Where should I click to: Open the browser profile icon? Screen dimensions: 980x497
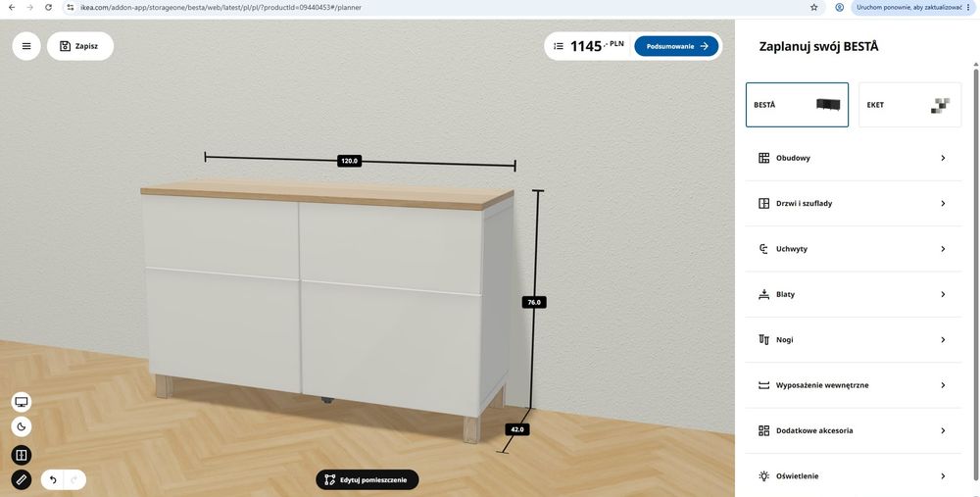[x=840, y=8]
